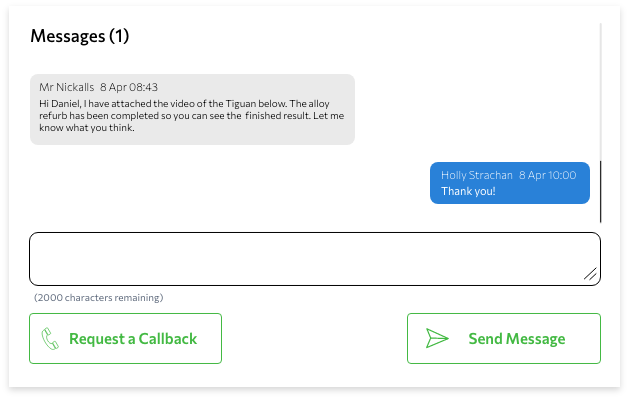This screenshot has width=629, height=399.
Task: Click the paper plane send icon
Action: coord(437,338)
